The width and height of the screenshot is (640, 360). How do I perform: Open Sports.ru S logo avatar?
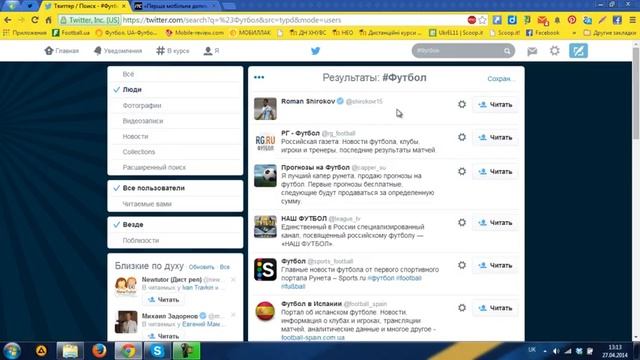click(265, 269)
